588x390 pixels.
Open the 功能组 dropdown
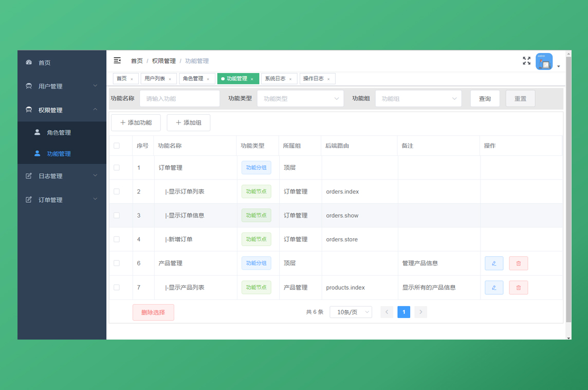point(418,98)
